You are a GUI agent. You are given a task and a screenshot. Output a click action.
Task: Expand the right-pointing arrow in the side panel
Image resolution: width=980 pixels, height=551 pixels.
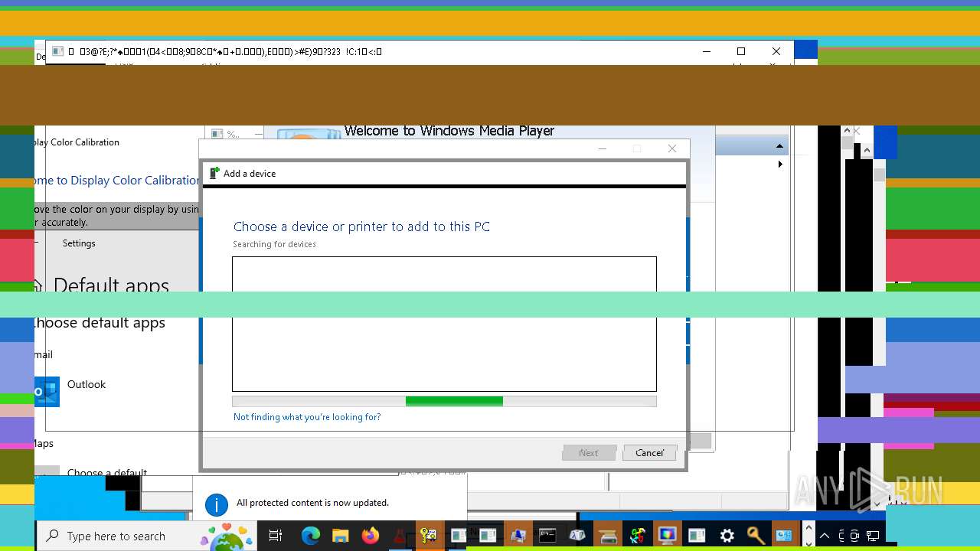(x=780, y=164)
